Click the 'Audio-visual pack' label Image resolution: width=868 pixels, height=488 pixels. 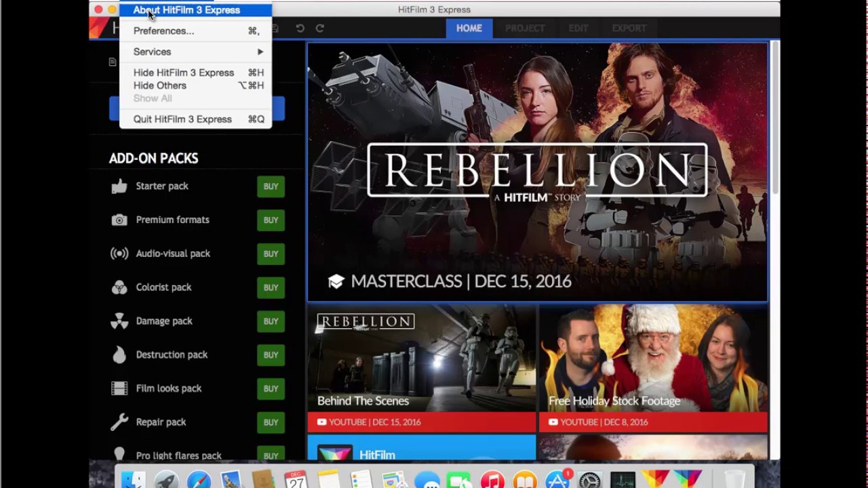[173, 253]
